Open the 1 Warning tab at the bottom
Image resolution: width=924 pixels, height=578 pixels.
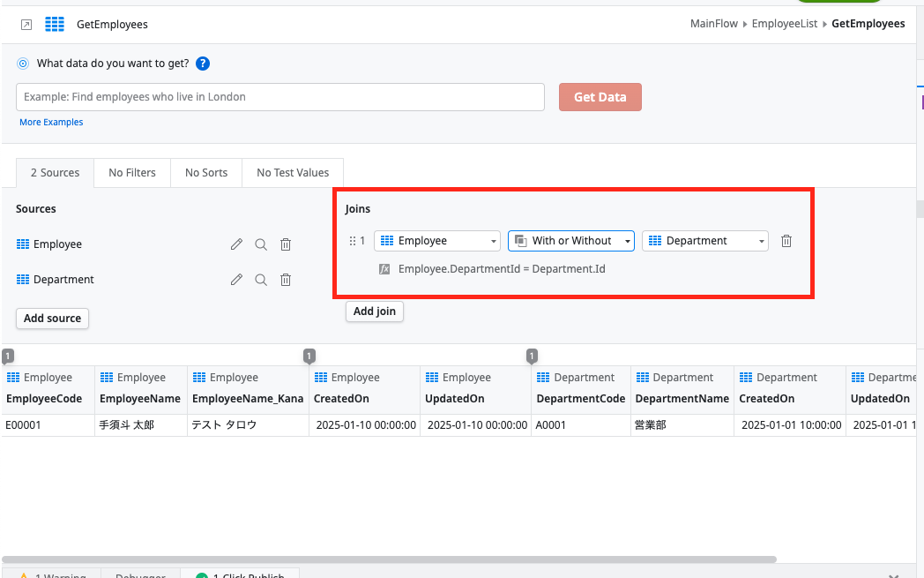coord(52,574)
